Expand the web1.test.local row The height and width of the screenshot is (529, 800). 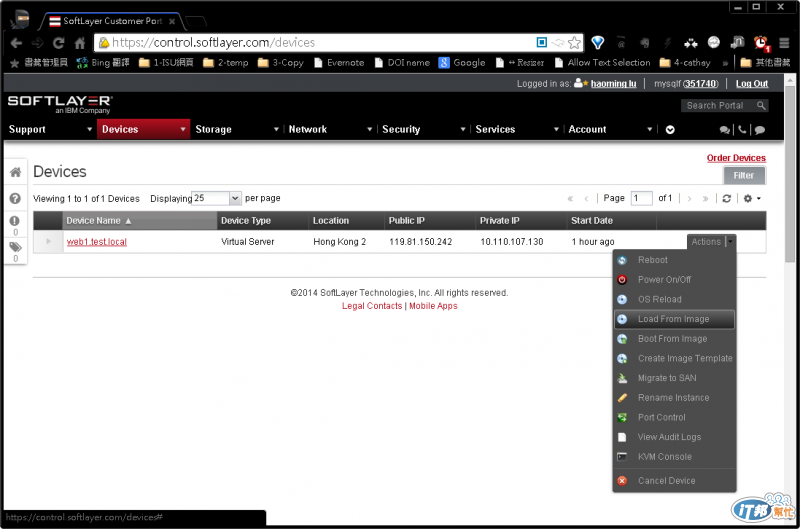click(x=48, y=241)
